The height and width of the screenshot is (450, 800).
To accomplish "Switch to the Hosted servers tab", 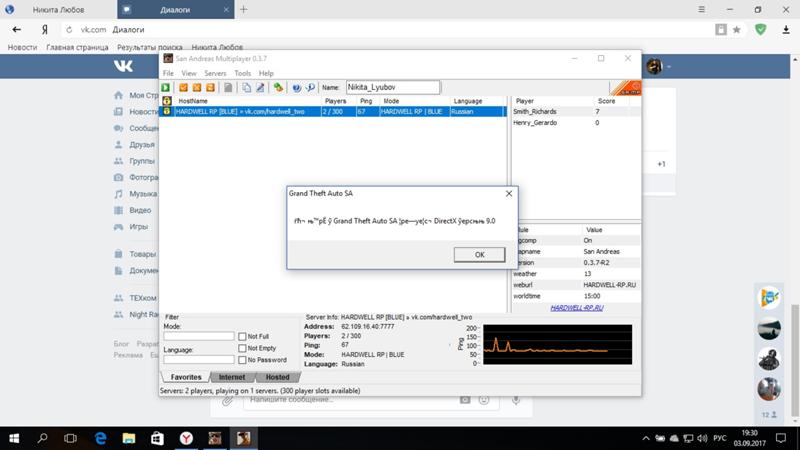I will tap(278, 377).
